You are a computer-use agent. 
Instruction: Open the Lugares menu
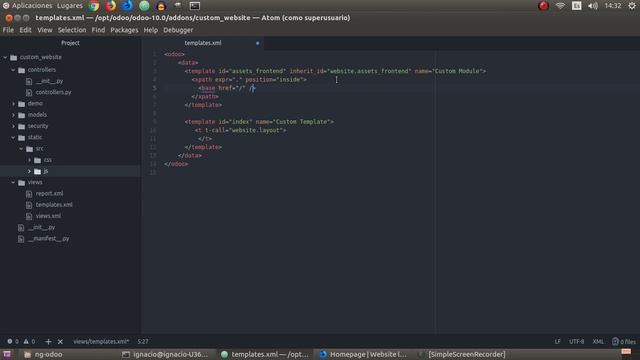tap(69, 6)
